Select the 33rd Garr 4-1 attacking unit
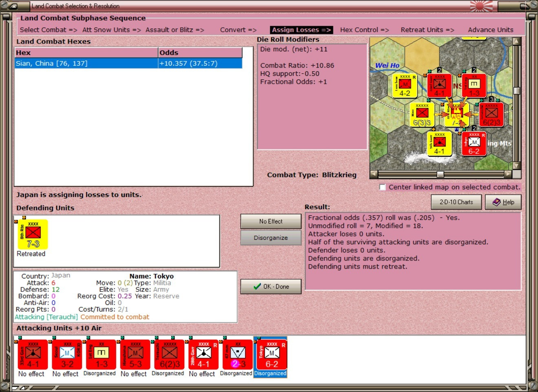This screenshot has width=538, height=392. tap(33, 354)
